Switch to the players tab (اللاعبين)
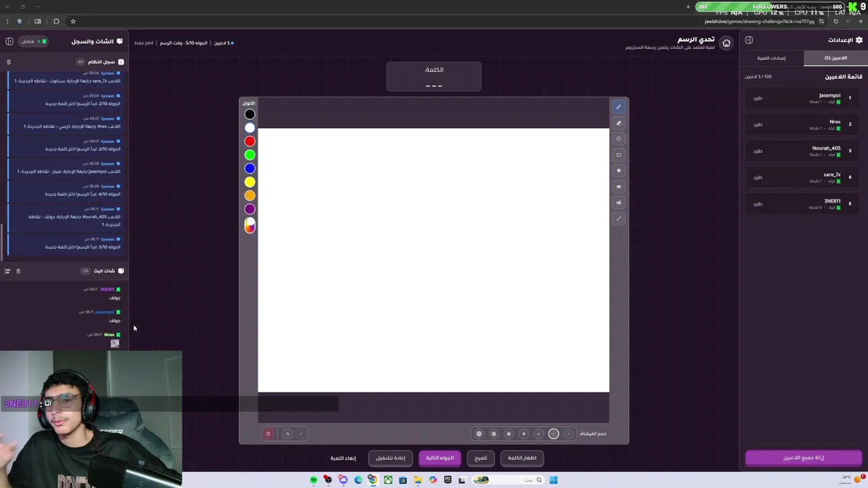Viewport: 868px width, 488px height. point(835,58)
